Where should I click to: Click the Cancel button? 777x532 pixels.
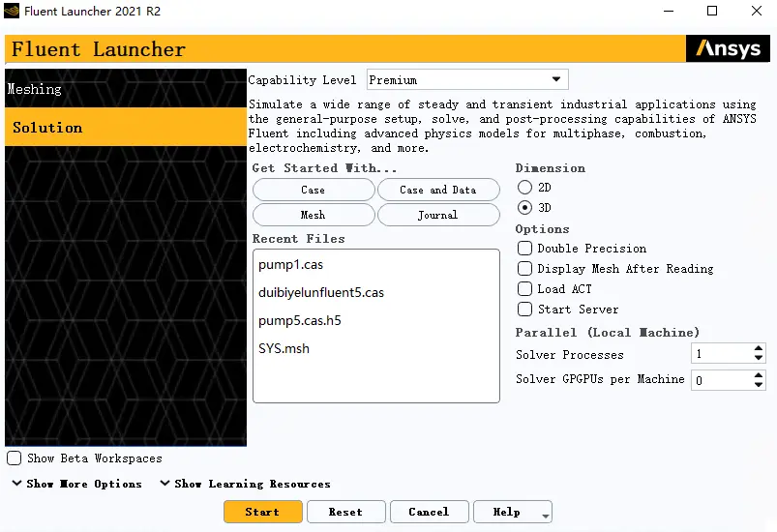click(x=429, y=512)
